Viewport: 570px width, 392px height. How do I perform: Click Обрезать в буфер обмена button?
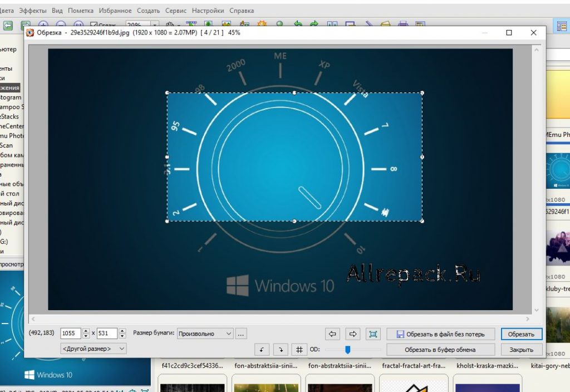(440, 350)
